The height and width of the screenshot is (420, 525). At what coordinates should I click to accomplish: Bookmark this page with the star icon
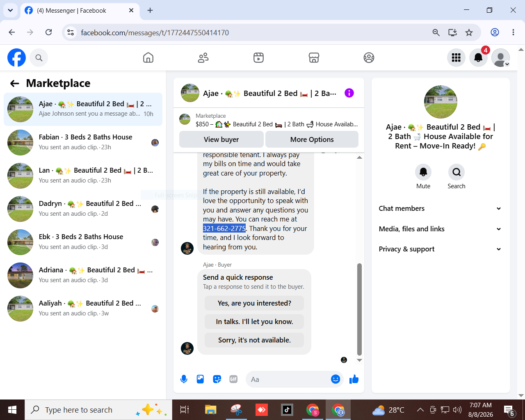coord(469,32)
